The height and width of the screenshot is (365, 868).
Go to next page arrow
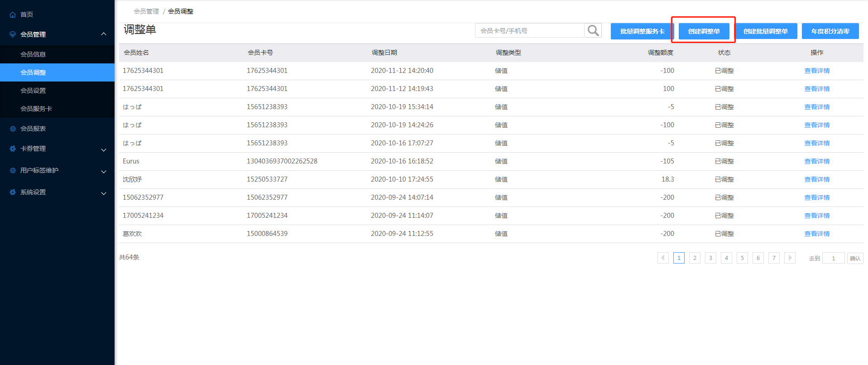click(790, 258)
